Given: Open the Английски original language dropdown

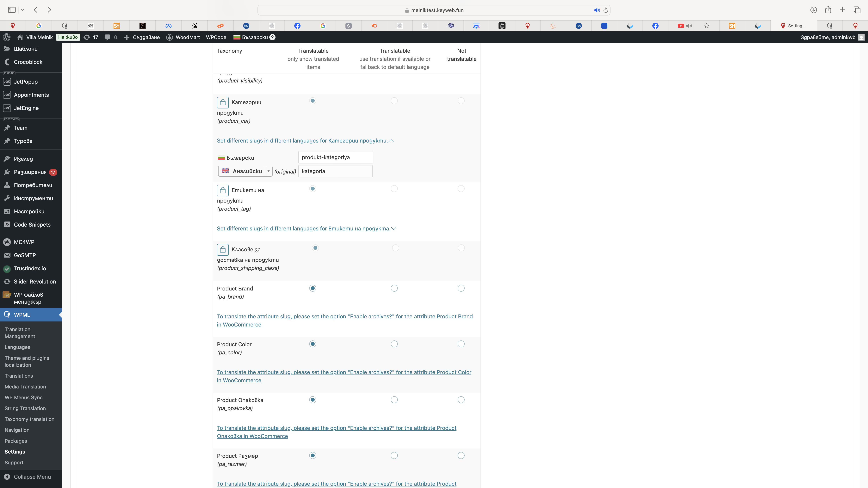Looking at the screenshot, I should (245, 171).
